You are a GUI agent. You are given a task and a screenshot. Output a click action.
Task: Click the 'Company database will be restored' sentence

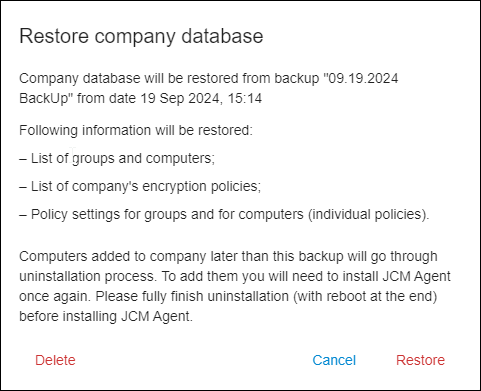point(129,78)
